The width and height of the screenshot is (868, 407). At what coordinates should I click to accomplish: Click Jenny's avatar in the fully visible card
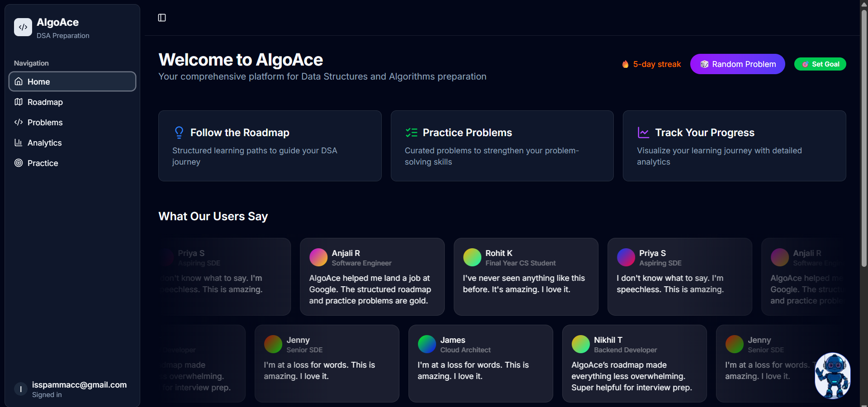[x=273, y=344]
